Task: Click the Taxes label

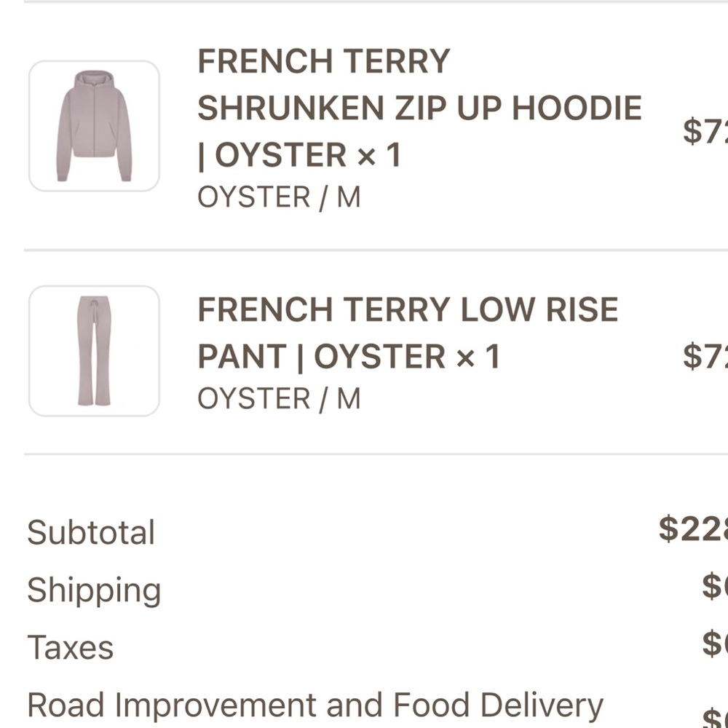Action: click(x=71, y=647)
